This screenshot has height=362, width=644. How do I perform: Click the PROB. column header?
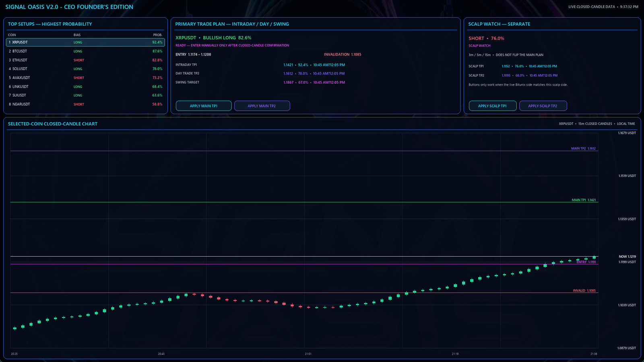[158, 35]
